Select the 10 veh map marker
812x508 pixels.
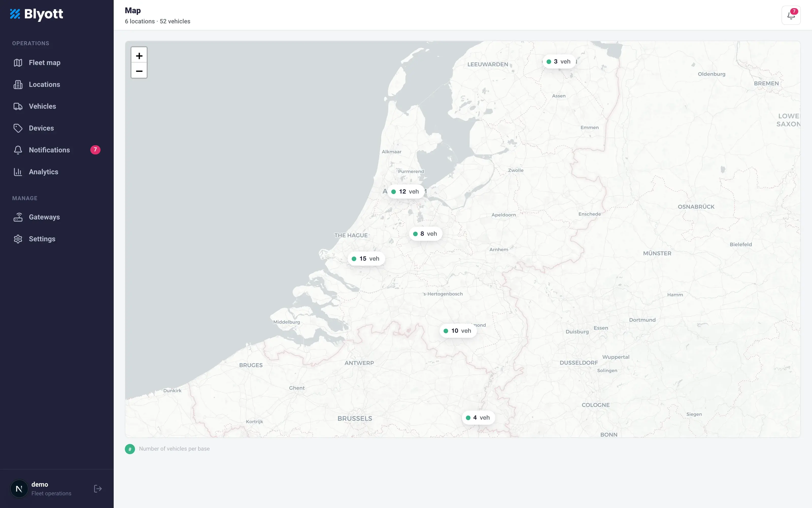coord(458,331)
